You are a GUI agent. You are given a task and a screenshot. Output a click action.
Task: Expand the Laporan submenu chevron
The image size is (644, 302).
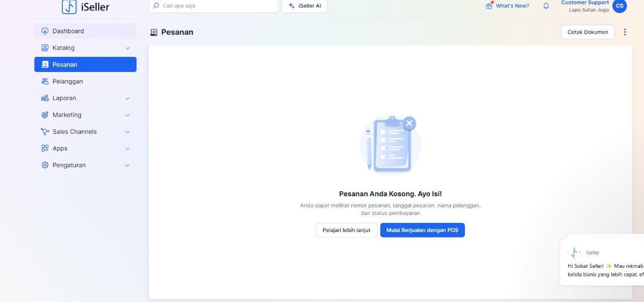pyautogui.click(x=127, y=99)
